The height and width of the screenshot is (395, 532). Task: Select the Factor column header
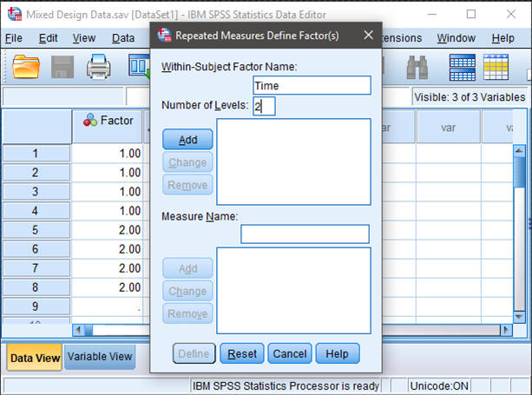pos(108,126)
